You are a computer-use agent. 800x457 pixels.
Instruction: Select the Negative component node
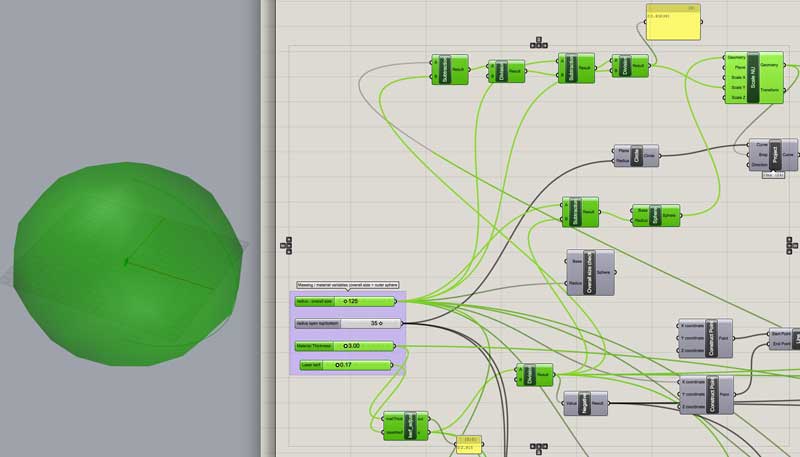pyautogui.click(x=586, y=403)
